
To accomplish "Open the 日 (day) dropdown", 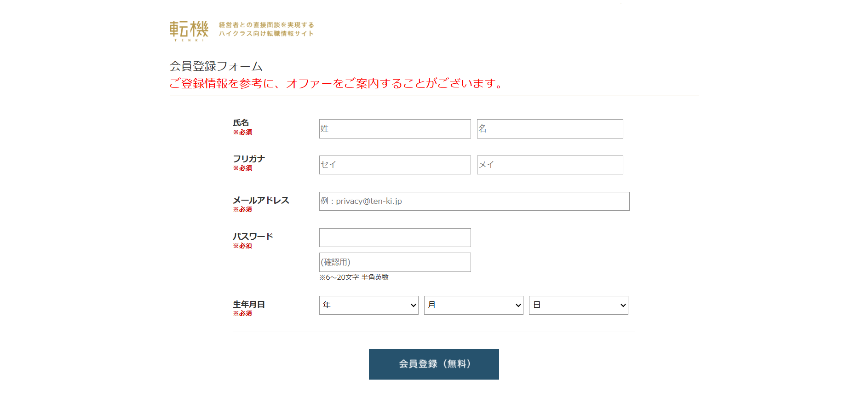I will point(578,305).
